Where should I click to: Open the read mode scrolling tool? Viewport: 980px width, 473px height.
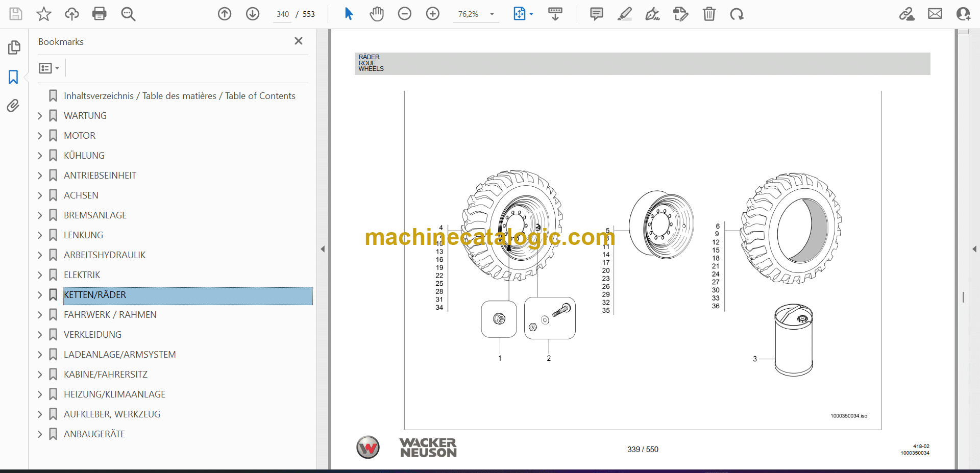tap(555, 14)
